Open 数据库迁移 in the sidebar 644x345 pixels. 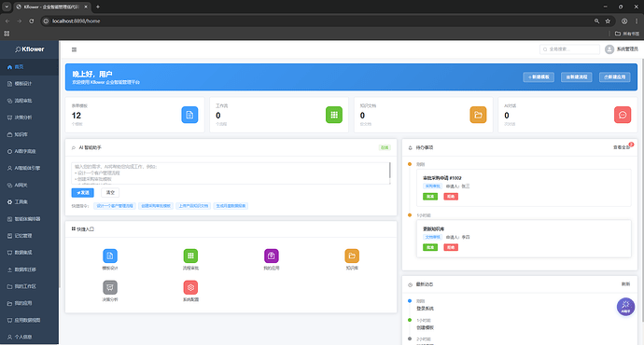coord(29,269)
